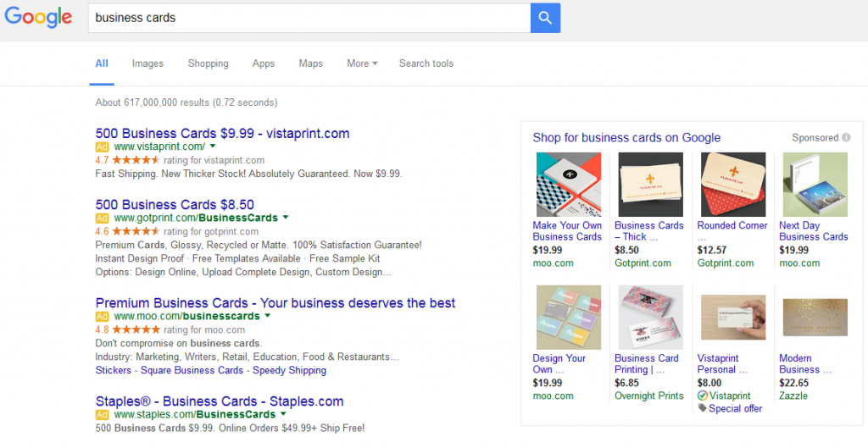This screenshot has height=448, width=868.
Task: Click the $6.85 price text
Action: click(x=626, y=383)
